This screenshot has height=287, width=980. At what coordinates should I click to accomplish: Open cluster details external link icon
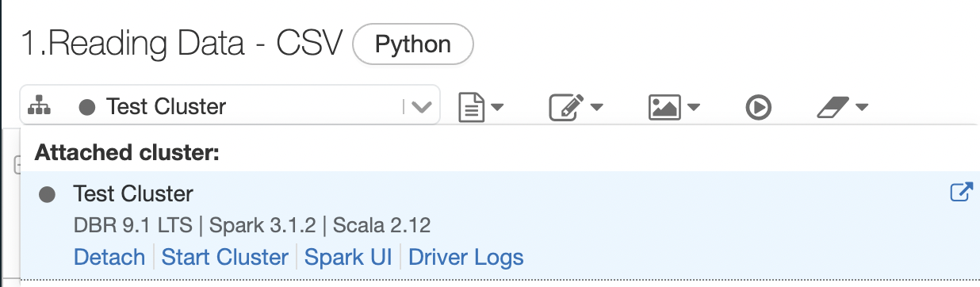tap(961, 193)
